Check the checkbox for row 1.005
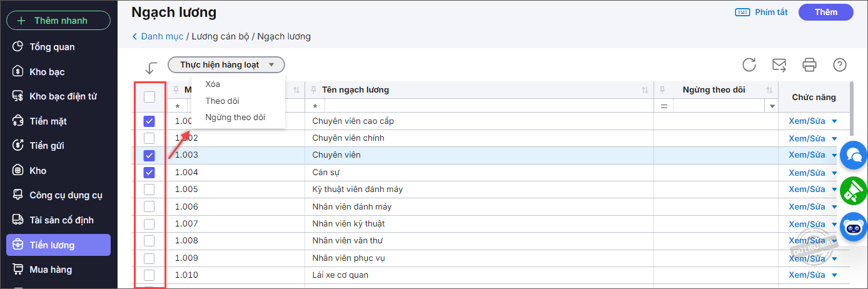868x289 pixels. pyautogui.click(x=149, y=190)
